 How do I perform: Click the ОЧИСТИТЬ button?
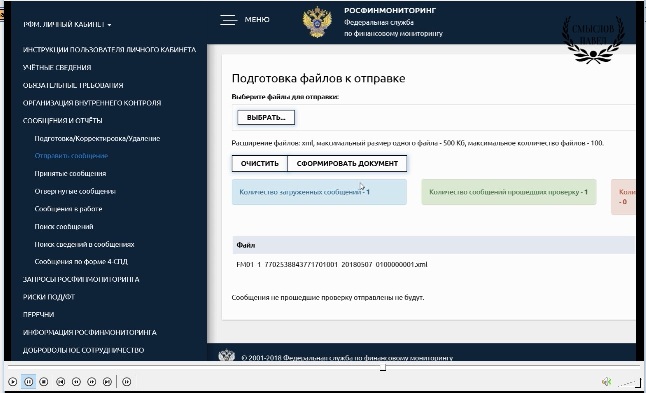260,164
